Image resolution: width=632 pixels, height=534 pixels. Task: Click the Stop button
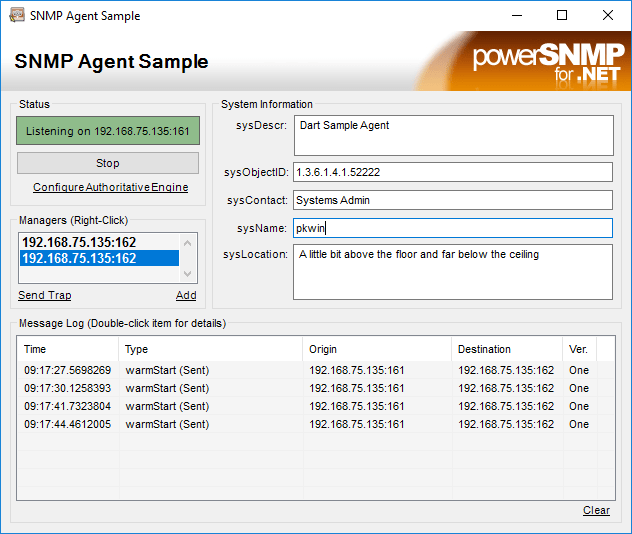tap(108, 163)
